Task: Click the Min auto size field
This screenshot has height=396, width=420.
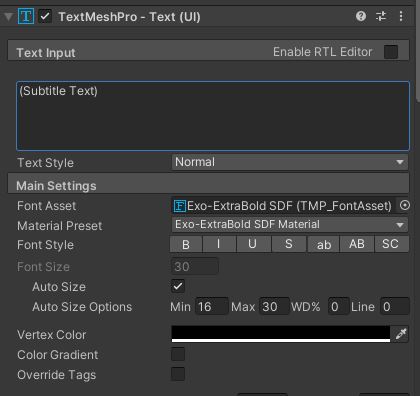Action: coord(212,306)
